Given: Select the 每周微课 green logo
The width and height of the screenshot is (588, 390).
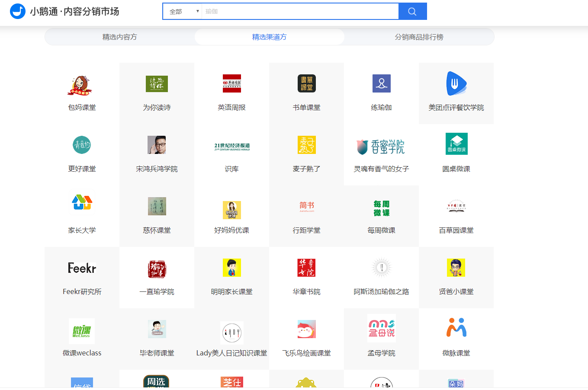Looking at the screenshot, I should pos(381,208).
